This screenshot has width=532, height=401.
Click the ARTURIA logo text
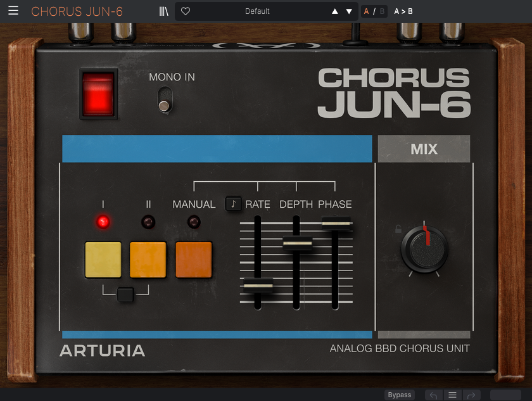[102, 351]
